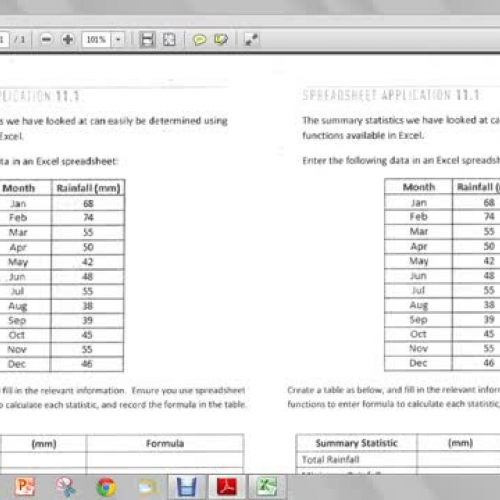Click 'Aug' in the right page table

[x=419, y=305]
